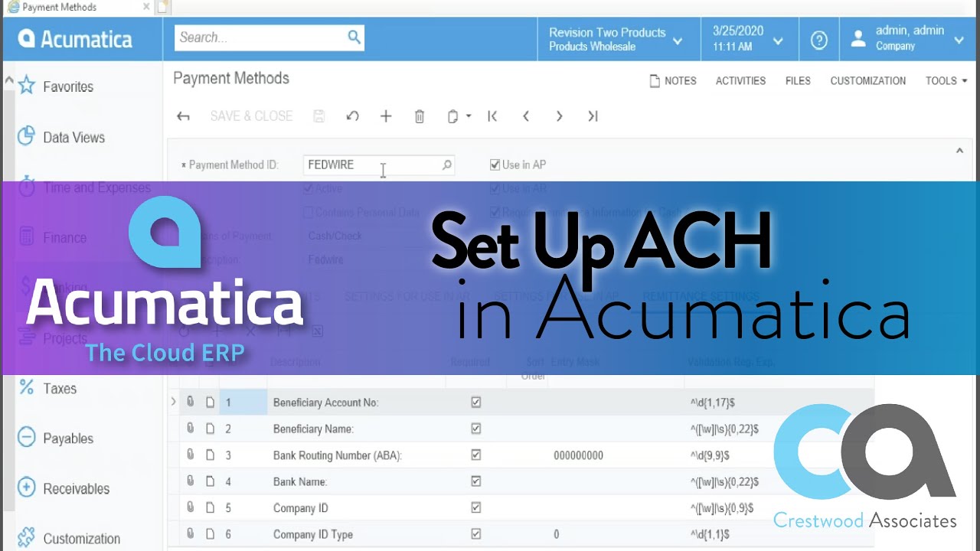
Task: Open Payables minus-circle icon
Action: 27,438
